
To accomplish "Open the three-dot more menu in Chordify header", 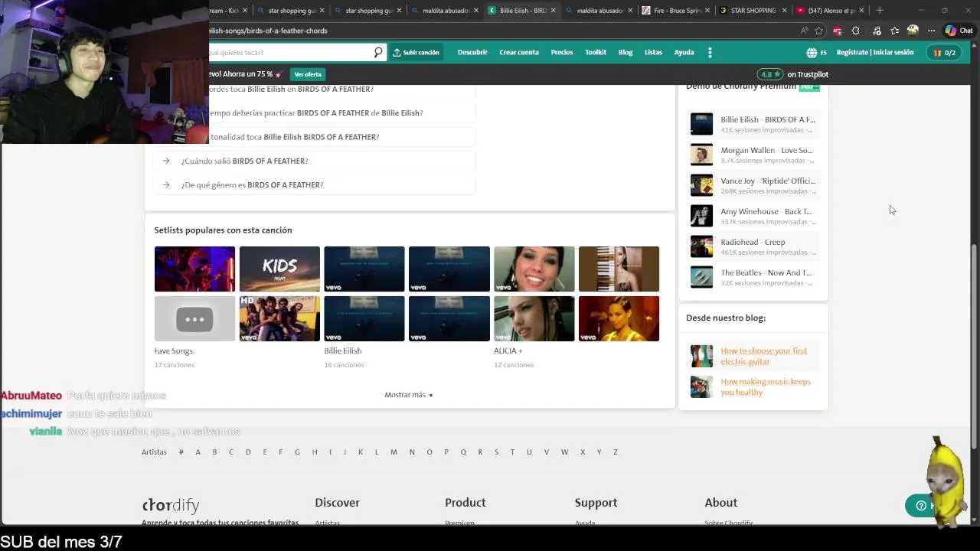I will (x=710, y=53).
